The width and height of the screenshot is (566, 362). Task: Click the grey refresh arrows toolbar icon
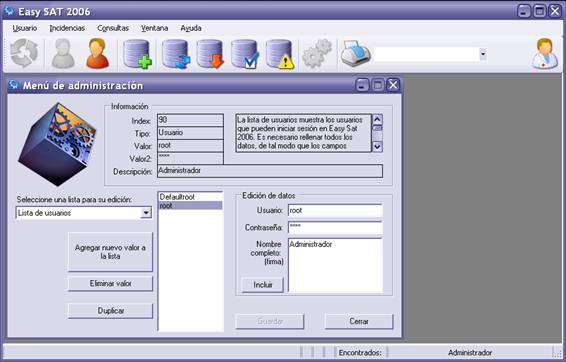(24, 54)
